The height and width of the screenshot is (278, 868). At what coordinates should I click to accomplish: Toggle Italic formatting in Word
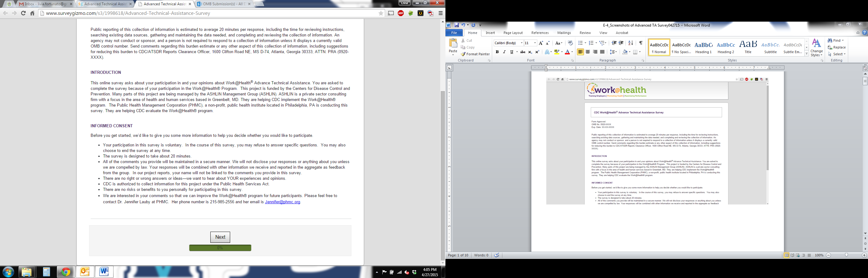tap(504, 52)
